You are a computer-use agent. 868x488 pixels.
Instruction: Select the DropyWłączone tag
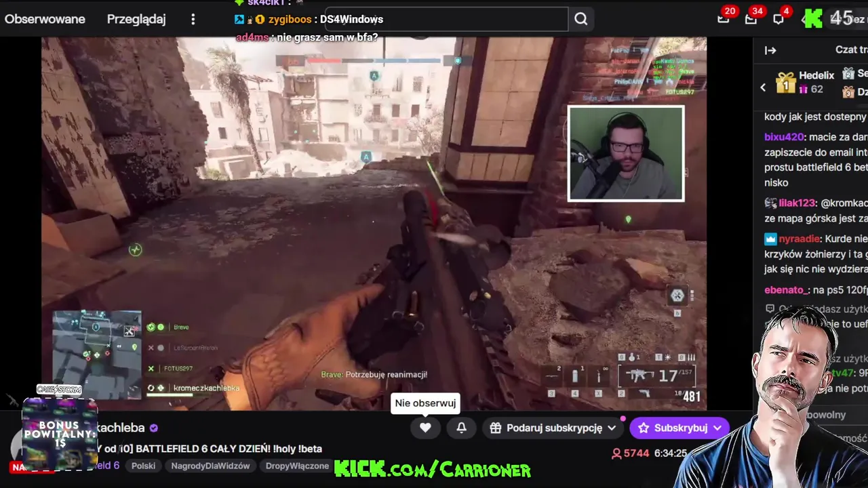(x=297, y=466)
